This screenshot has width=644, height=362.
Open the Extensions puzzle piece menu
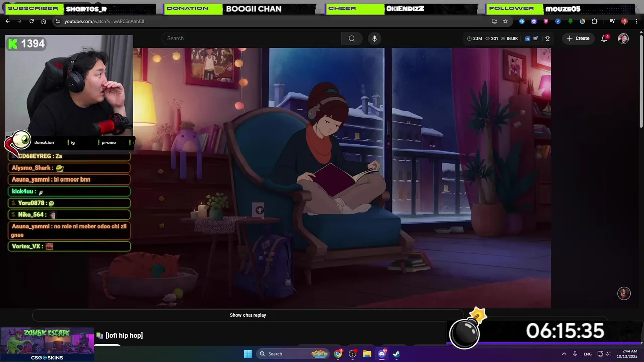pyautogui.click(x=594, y=21)
